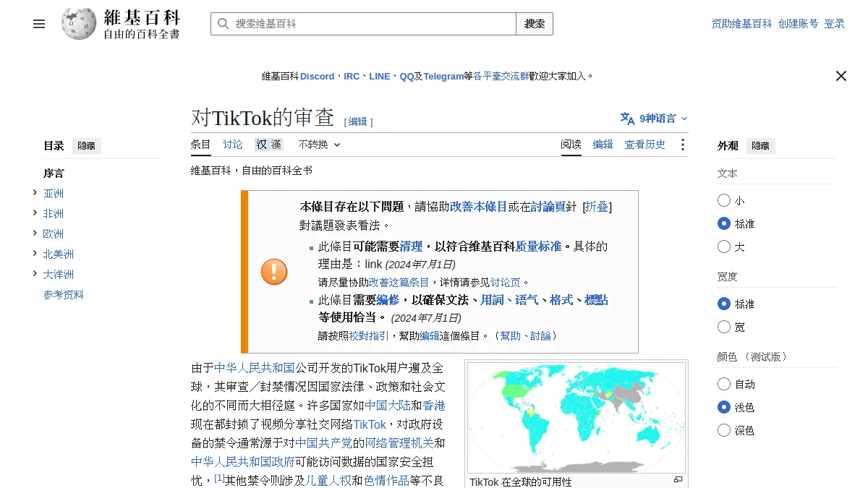The image size is (868, 488).
Task: Click the title's 编辑 edit link
Action: click(357, 122)
